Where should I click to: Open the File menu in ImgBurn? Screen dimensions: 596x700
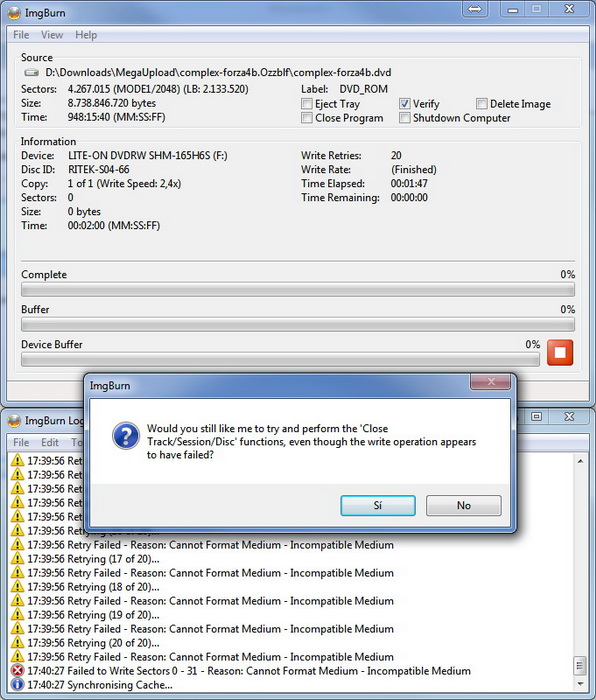click(21, 35)
